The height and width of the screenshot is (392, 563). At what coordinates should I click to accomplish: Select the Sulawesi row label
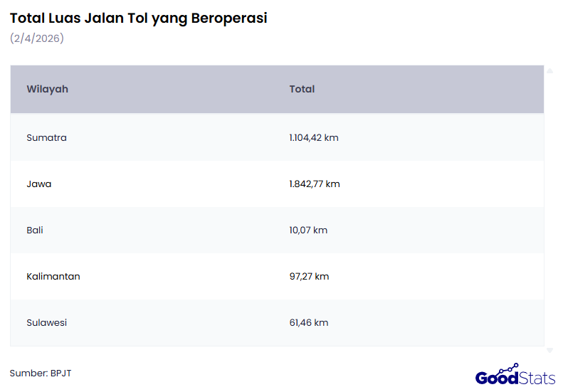(47, 322)
